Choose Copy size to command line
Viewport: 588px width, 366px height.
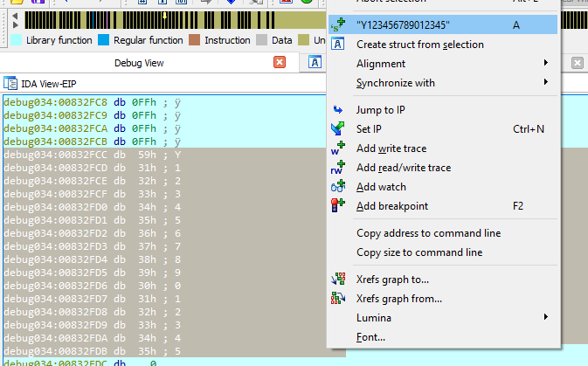coord(419,252)
